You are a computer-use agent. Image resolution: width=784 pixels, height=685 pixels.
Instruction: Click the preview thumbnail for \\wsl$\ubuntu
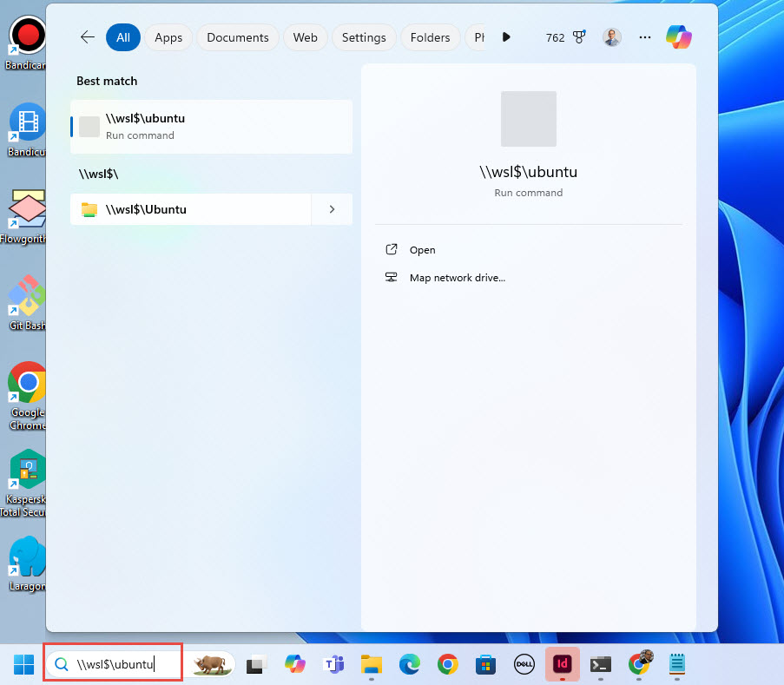click(529, 119)
